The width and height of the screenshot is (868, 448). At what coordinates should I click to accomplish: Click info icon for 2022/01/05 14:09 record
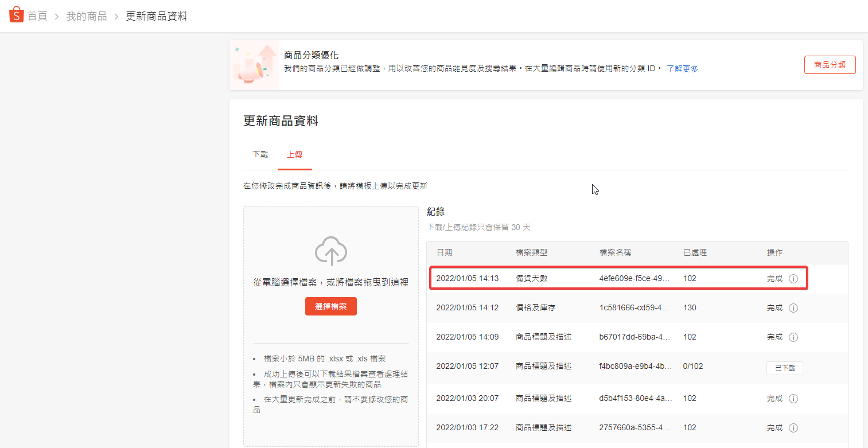(793, 337)
